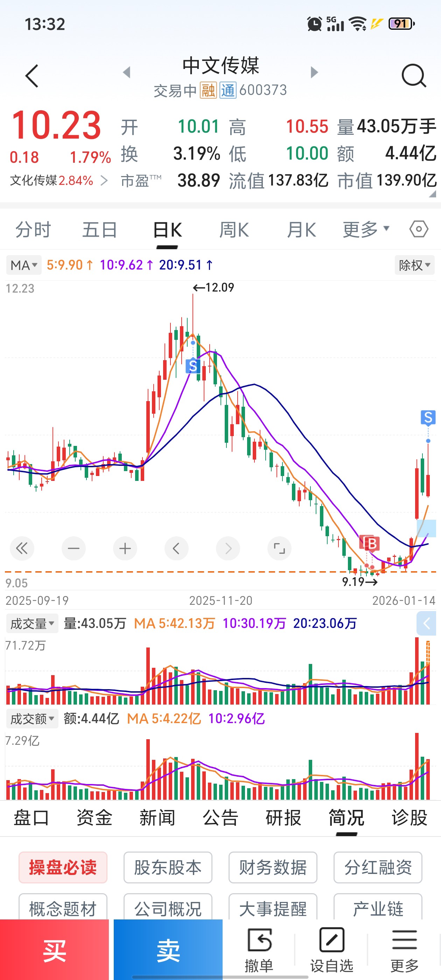
Task: Open the 盘口 tab
Action: [x=31, y=817]
